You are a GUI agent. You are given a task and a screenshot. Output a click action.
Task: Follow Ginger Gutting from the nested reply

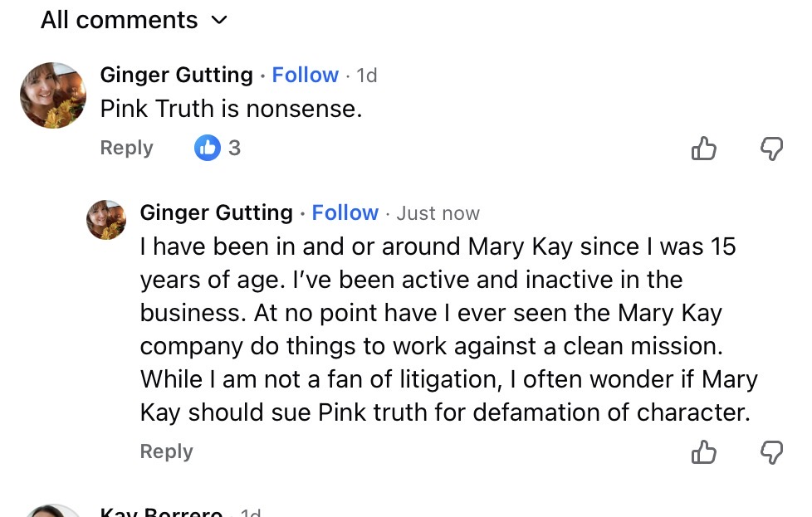coord(345,212)
